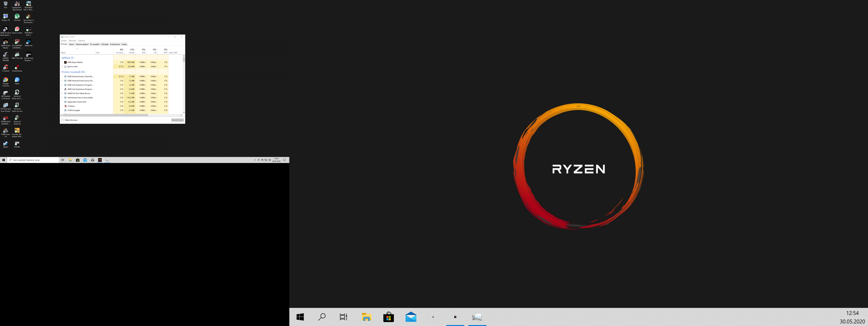This screenshot has height=326, width=868.
Task: Open the Možnosti menu
Action: [x=72, y=40]
